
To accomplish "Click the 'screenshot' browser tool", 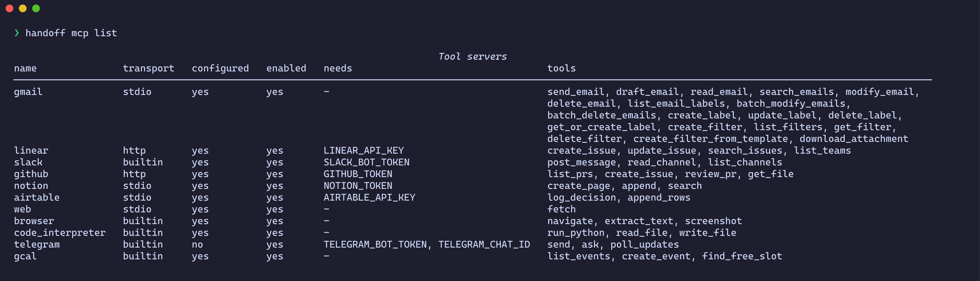I will coord(713,221).
